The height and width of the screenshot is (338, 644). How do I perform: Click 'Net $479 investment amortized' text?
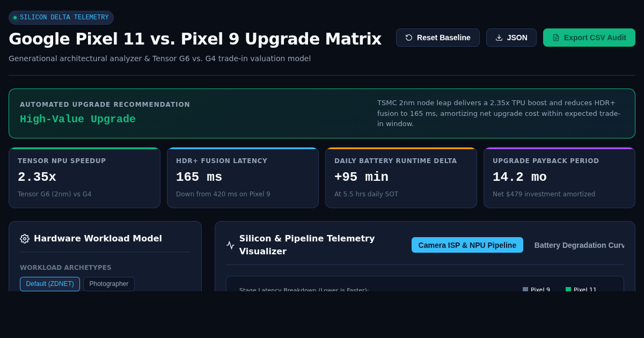pos(544,194)
